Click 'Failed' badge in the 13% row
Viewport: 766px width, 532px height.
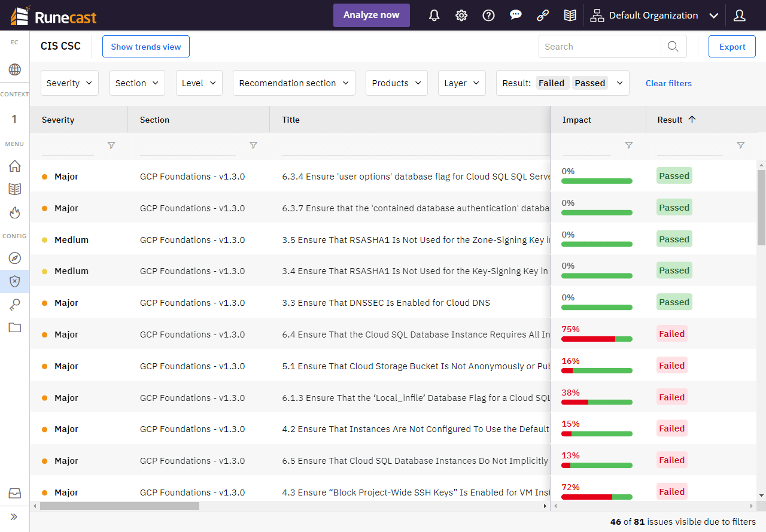click(x=671, y=460)
